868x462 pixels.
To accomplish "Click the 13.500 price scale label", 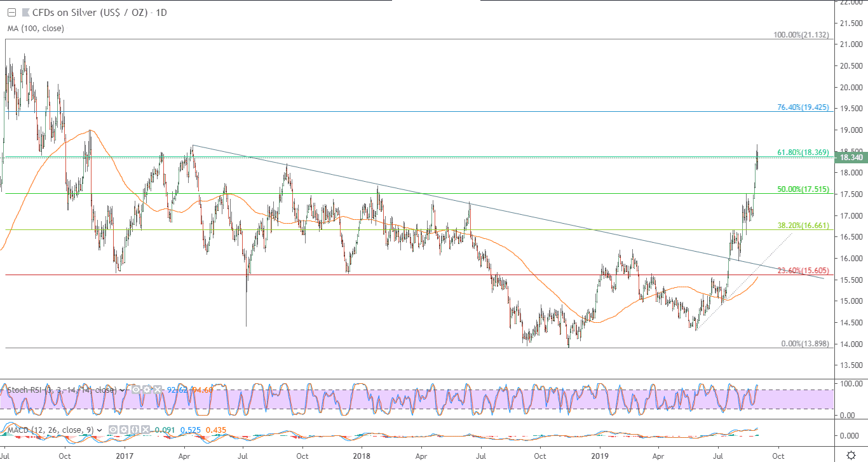I will click(852, 365).
